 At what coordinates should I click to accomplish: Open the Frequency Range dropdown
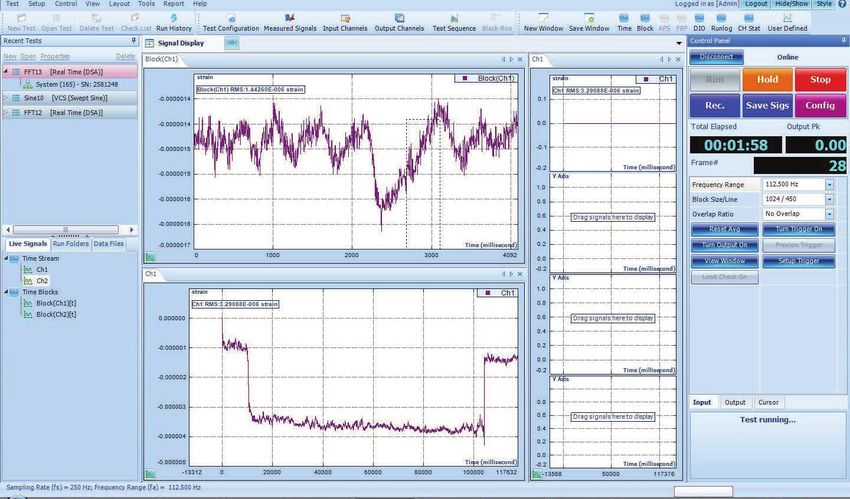point(829,185)
